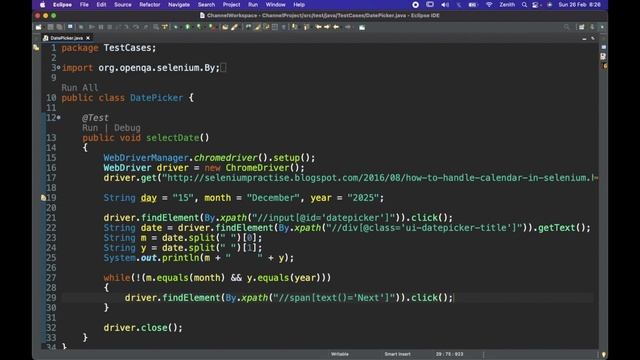Click the 'Run All' code lens link

pos(80,87)
